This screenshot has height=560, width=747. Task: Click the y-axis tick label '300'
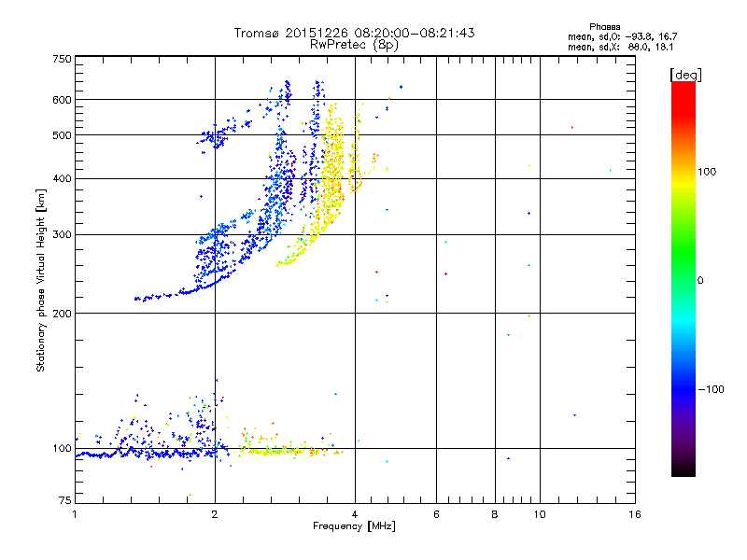63,234
